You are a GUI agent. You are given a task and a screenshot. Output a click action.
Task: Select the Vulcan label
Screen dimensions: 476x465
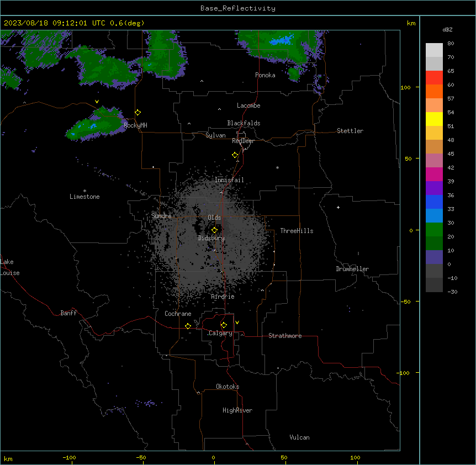click(300, 437)
